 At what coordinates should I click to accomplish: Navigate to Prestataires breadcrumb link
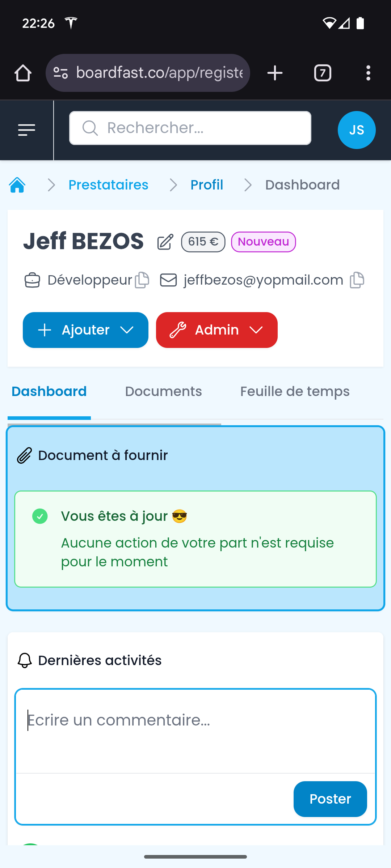108,185
